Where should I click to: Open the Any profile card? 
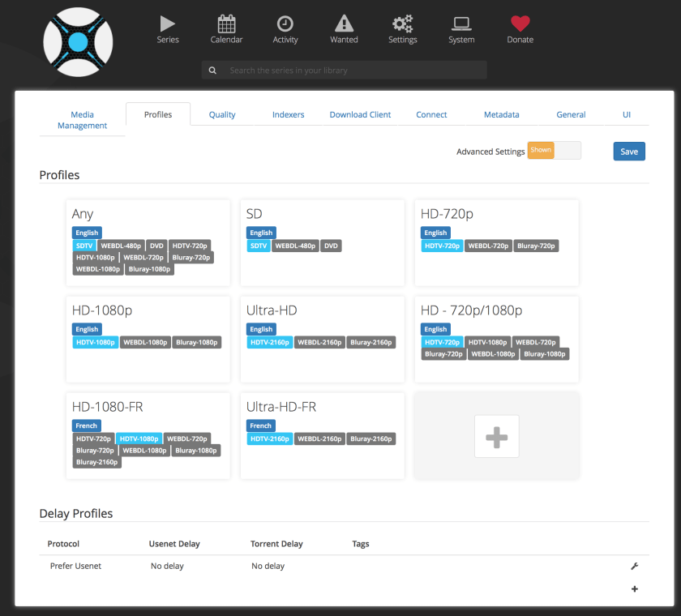pyautogui.click(x=148, y=242)
